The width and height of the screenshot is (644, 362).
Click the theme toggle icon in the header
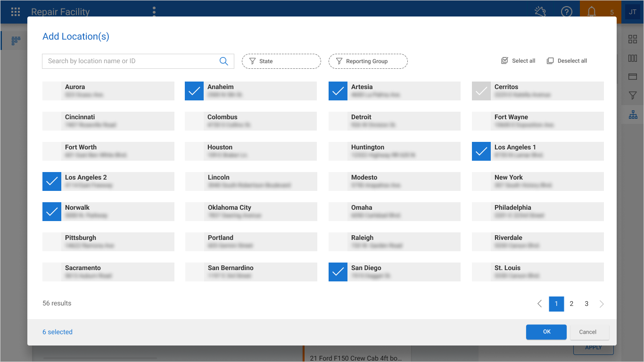[540, 12]
